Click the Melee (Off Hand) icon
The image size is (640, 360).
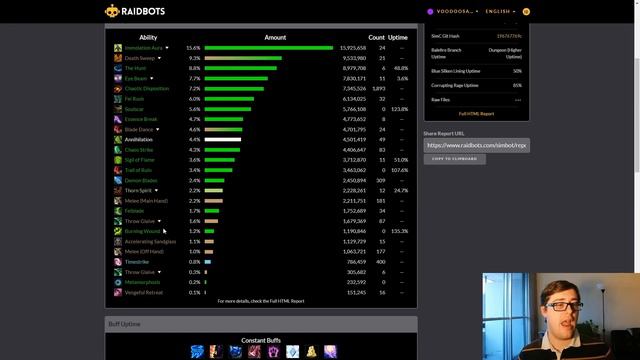pyautogui.click(x=118, y=251)
